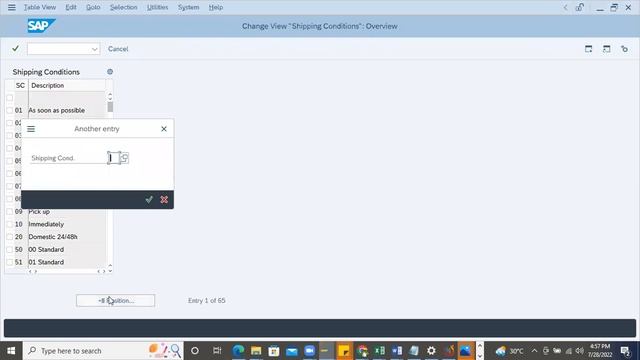
Task: Click the SAP logo
Action: [41, 26]
